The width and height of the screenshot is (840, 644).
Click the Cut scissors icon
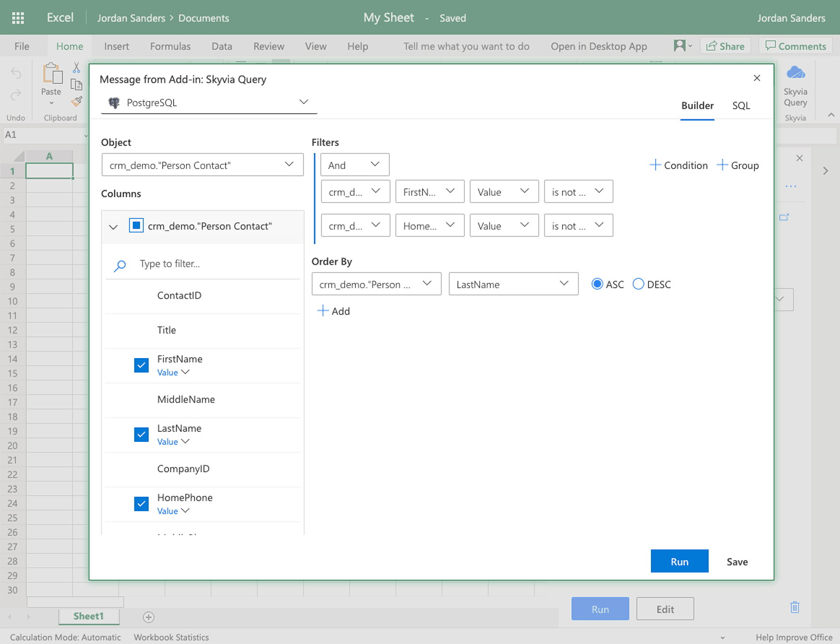[x=76, y=67]
